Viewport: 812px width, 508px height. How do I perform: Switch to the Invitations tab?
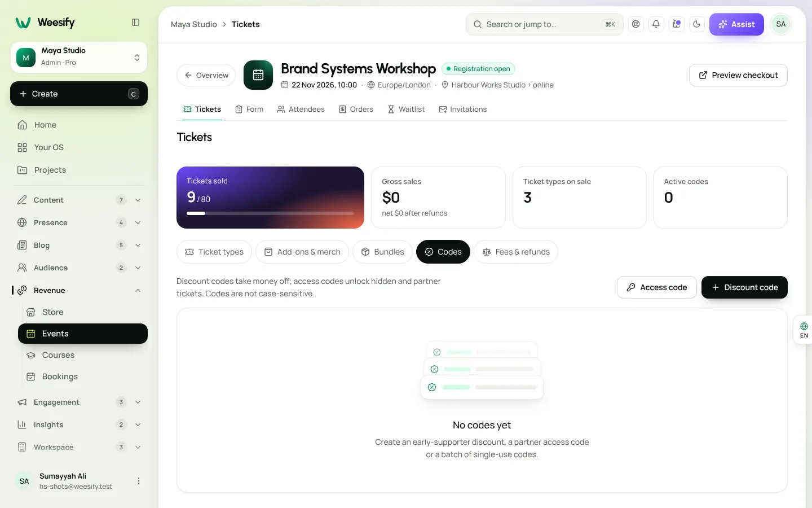click(462, 110)
